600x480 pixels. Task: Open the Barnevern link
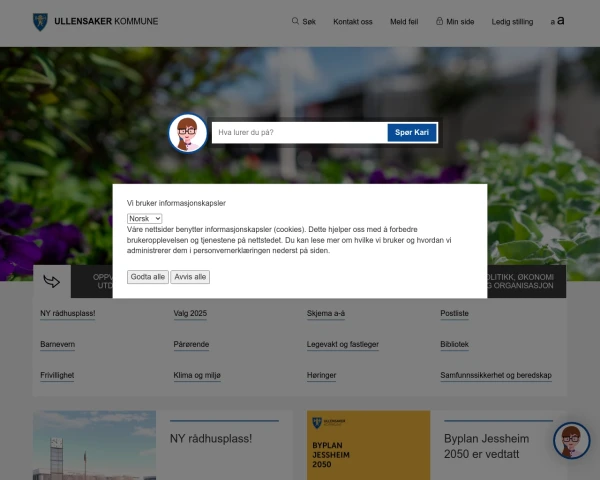coord(57,344)
